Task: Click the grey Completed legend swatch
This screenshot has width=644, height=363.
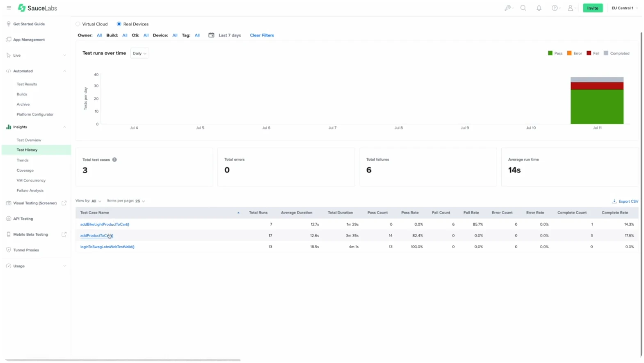Action: tap(606, 53)
